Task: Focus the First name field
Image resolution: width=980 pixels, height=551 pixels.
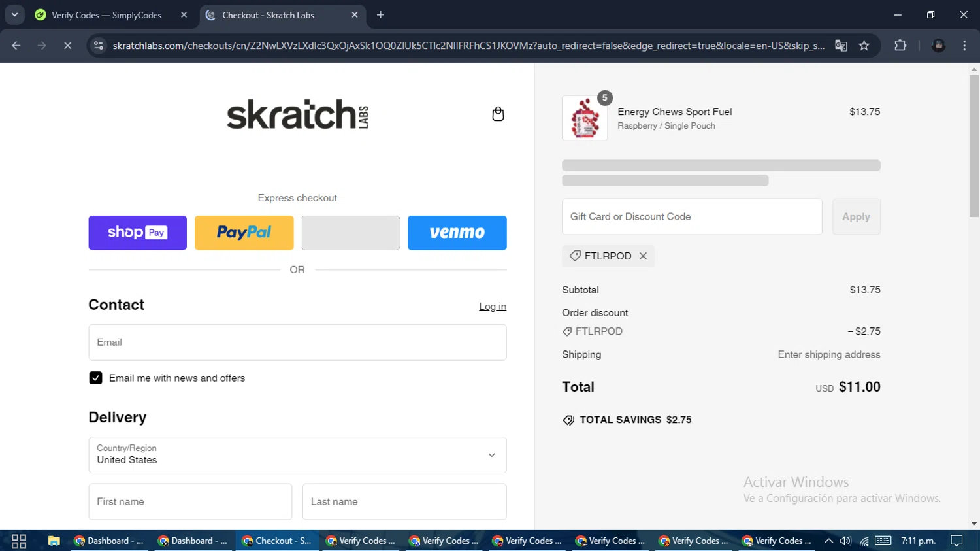Action: pos(190,501)
